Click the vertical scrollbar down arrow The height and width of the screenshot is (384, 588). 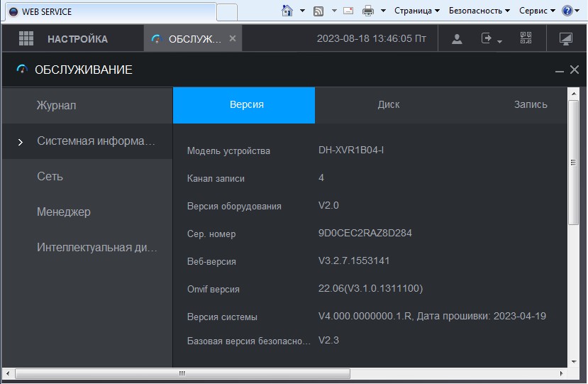(x=574, y=361)
